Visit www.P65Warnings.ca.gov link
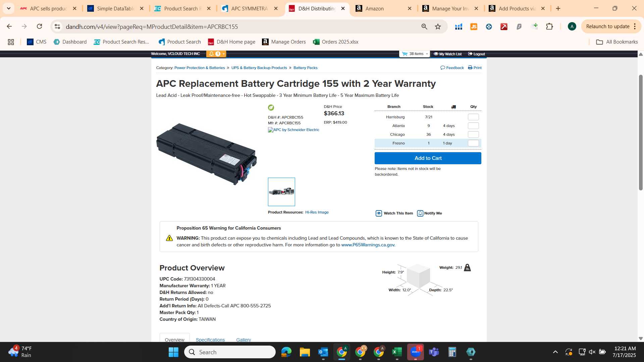Image resolution: width=644 pixels, height=362 pixels. (368, 245)
